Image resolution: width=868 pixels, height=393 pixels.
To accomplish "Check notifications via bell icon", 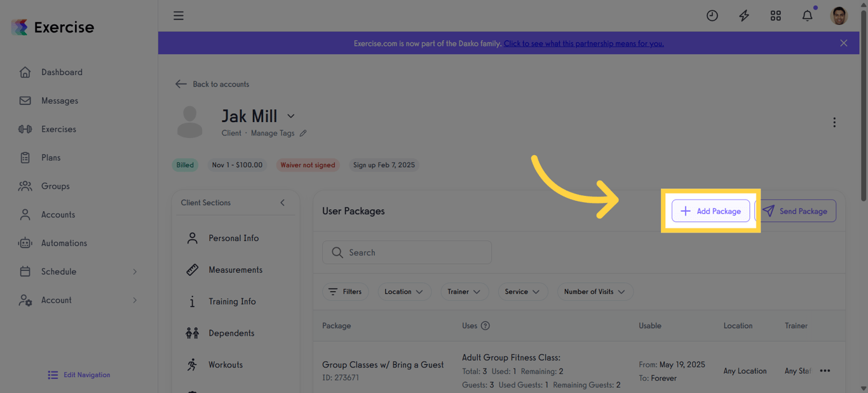I will pyautogui.click(x=807, y=15).
